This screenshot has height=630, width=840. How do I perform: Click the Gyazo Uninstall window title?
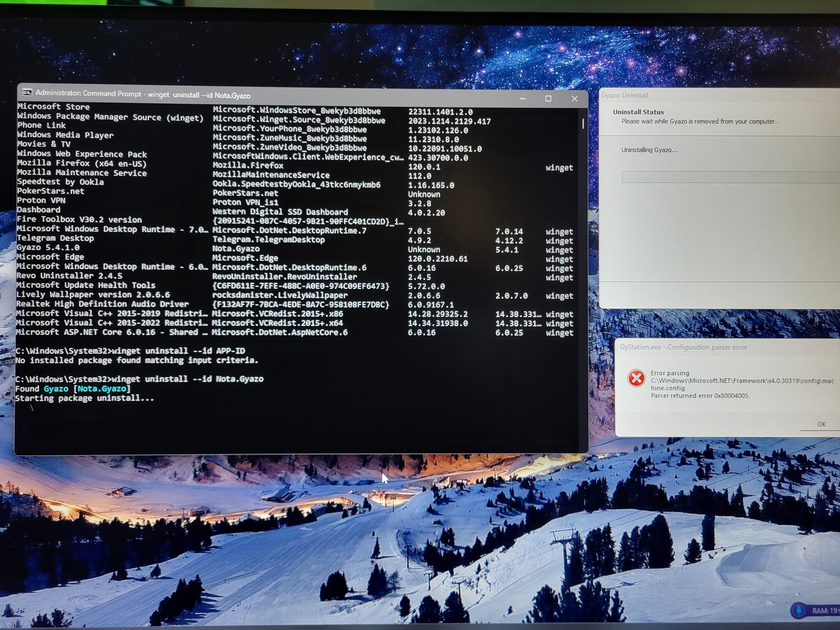625,95
